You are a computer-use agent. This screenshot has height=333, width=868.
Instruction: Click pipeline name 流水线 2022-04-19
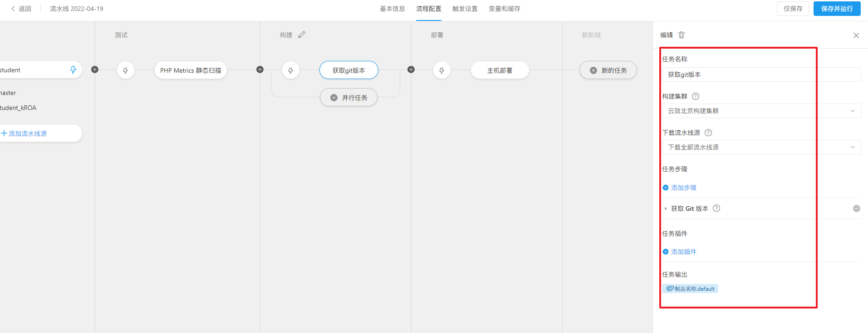(x=77, y=9)
